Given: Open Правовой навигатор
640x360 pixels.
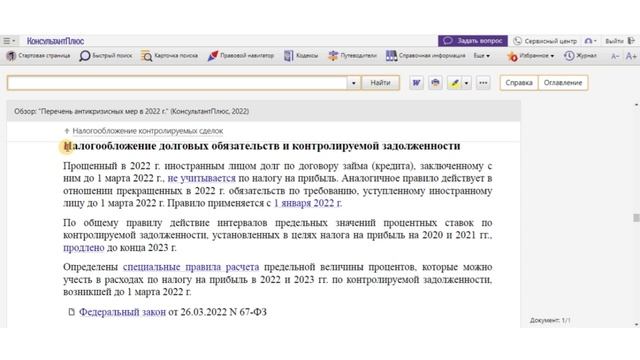Looking at the screenshot, I should click(x=240, y=56).
